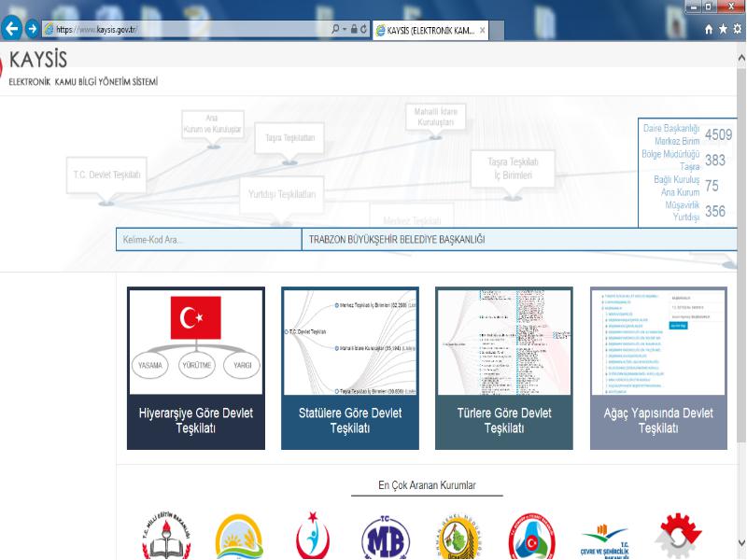This screenshot has height=560, width=747.
Task: Focus the 'Kelime-Kod Ara...' search field
Action: point(209,240)
